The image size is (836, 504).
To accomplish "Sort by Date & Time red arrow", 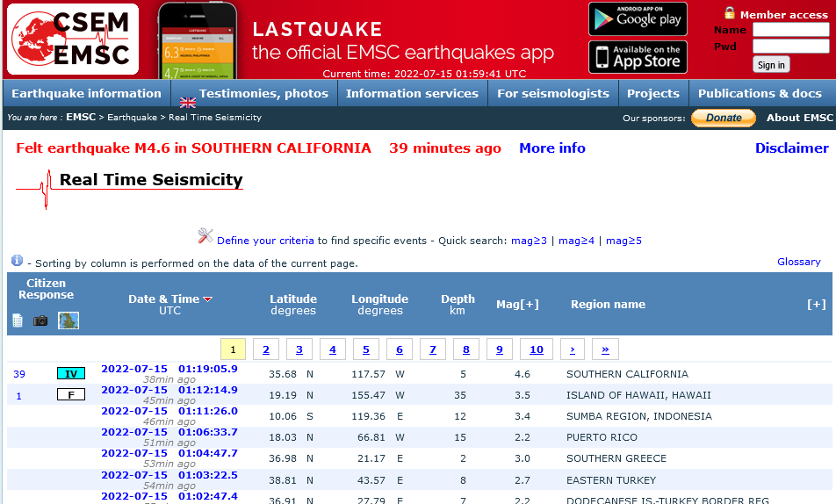I will [208, 299].
